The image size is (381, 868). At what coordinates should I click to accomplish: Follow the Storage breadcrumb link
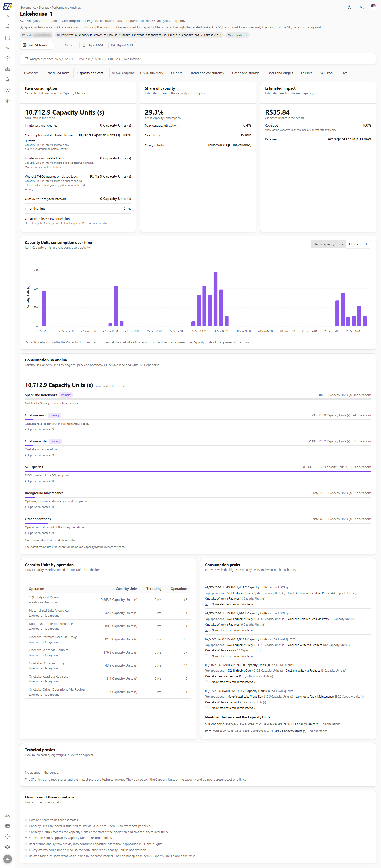point(44,7)
